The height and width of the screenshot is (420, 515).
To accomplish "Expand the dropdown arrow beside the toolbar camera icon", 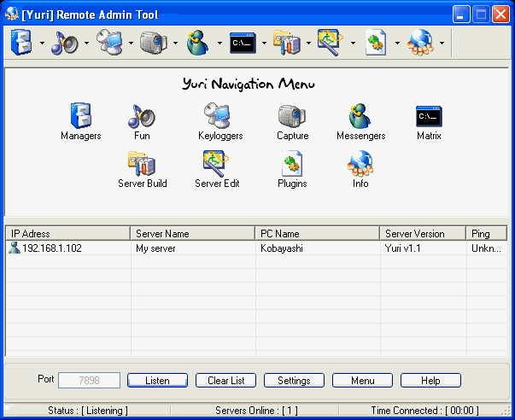I will (175, 43).
